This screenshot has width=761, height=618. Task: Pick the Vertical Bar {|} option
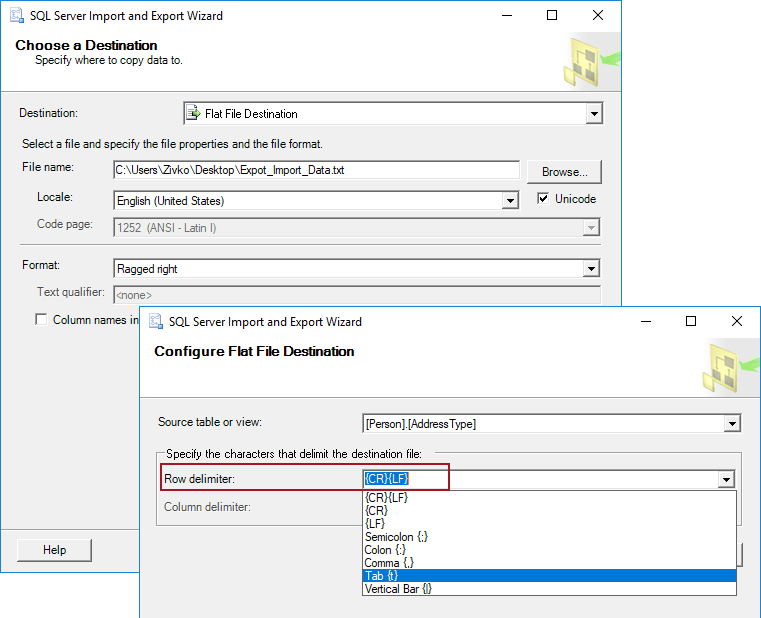tap(549, 589)
